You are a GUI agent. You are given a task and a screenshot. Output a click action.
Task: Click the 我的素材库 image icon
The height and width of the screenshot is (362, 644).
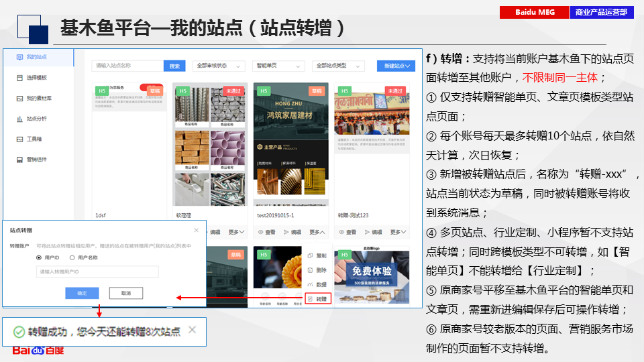[x=19, y=98]
